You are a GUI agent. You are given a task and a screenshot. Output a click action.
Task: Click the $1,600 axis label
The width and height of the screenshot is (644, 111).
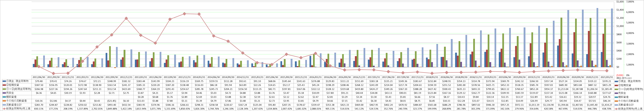(x=620, y=2)
